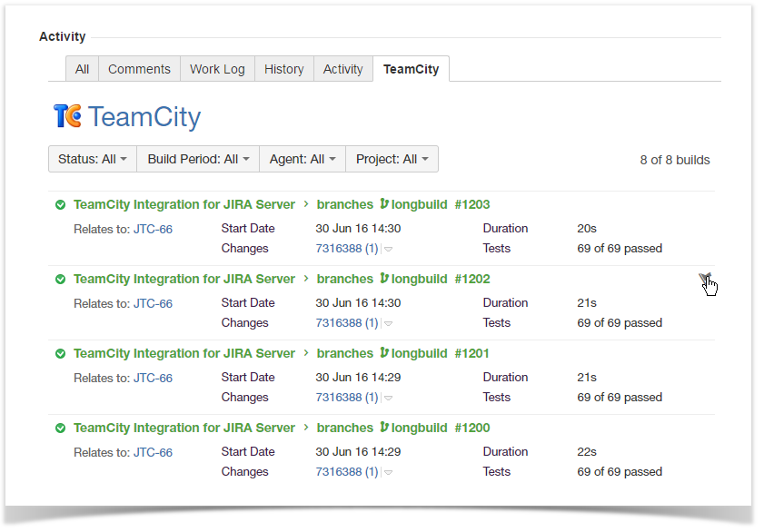Image resolution: width=764 pixels, height=532 pixels.
Task: Open build number #1200 link
Action: click(471, 429)
